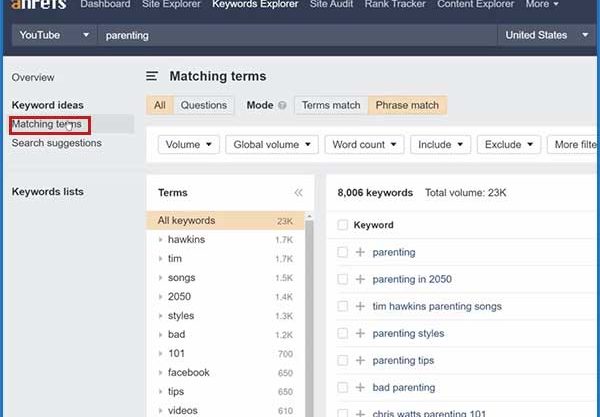
Task: Open Rank Tracker in top navigation
Action: click(395, 4)
